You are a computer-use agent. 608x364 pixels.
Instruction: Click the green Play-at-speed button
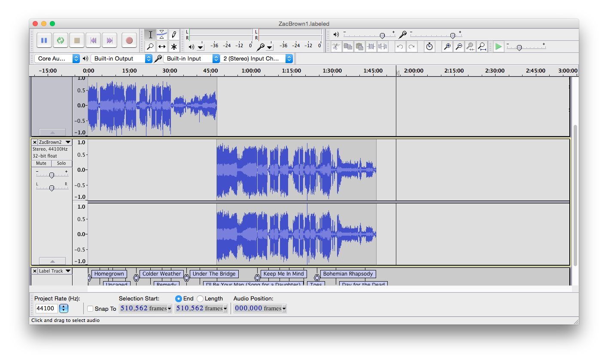coord(498,46)
